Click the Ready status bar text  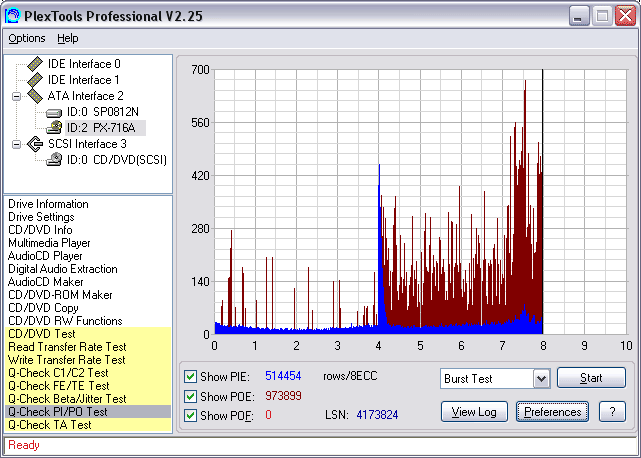coord(24,445)
